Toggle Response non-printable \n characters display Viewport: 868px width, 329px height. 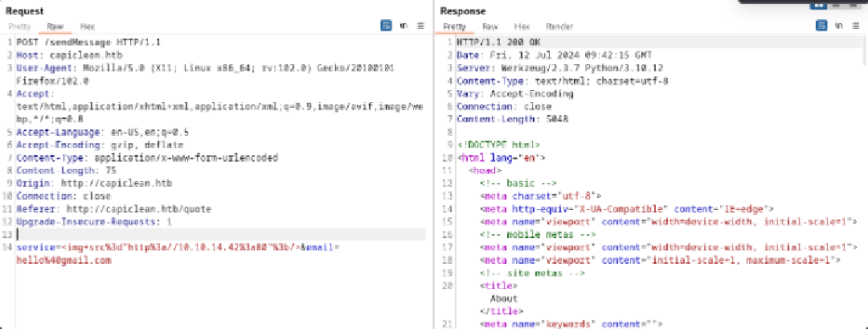[838, 26]
